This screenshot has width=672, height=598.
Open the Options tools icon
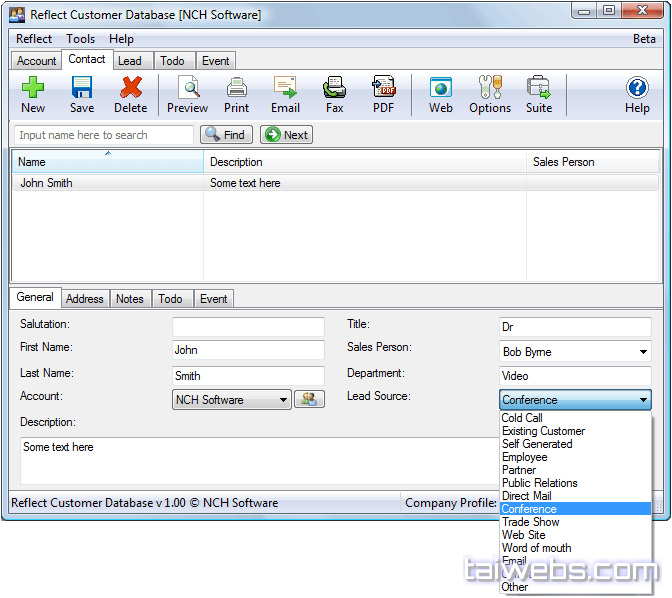tap(490, 94)
